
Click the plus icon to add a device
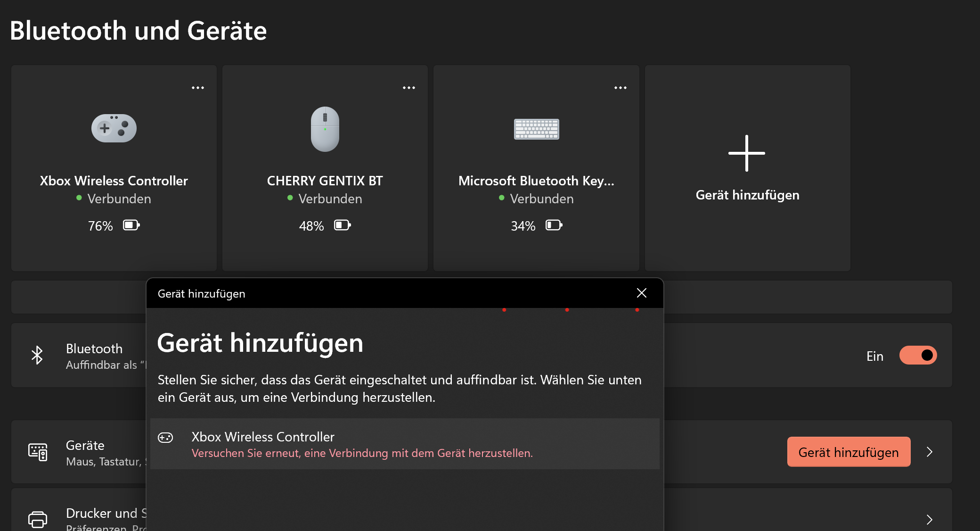[x=747, y=153]
